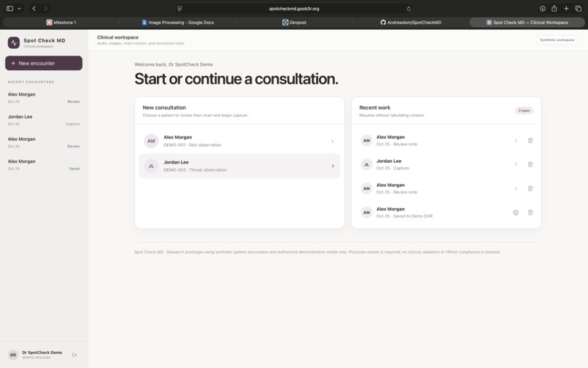Image resolution: width=588 pixels, height=368 pixels.
Task: Click the Dr SpotCheck Demo account name
Action: (42, 353)
